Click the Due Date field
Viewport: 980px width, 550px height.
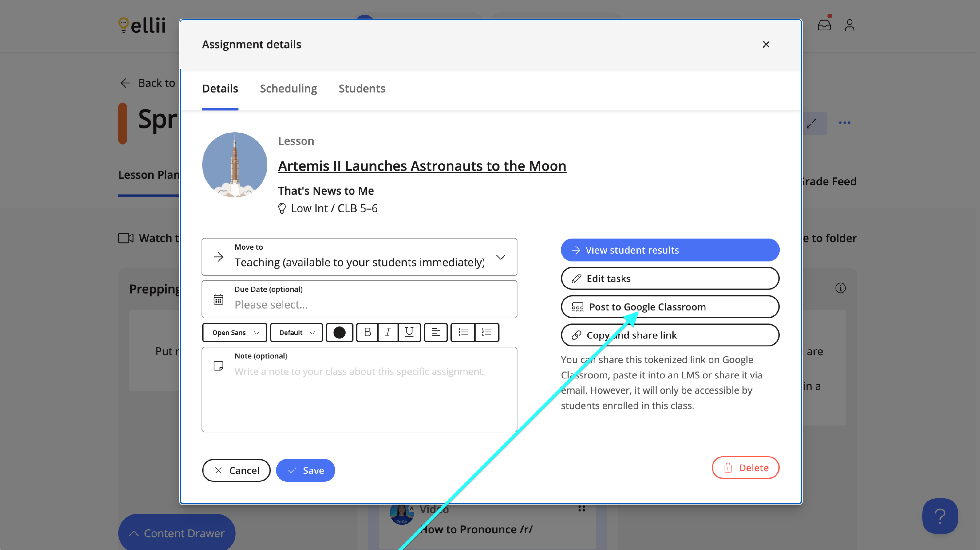pos(359,299)
